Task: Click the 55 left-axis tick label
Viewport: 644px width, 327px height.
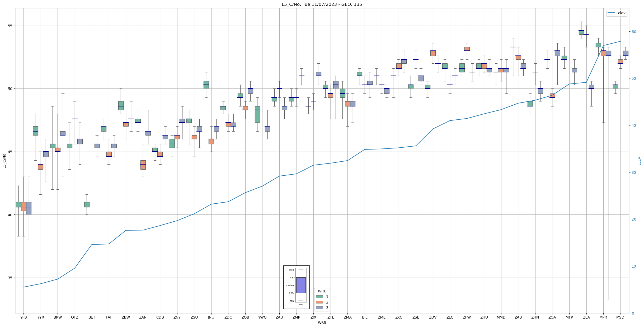Action: tap(10, 26)
